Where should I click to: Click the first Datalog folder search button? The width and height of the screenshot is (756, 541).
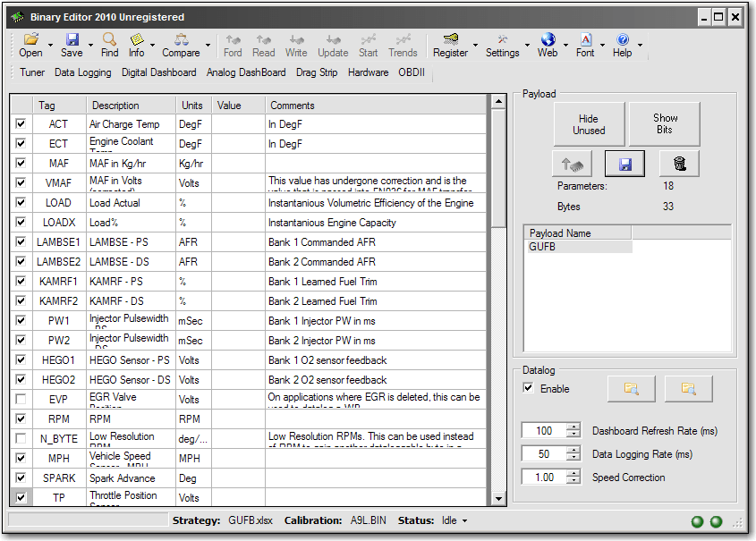[x=632, y=389]
